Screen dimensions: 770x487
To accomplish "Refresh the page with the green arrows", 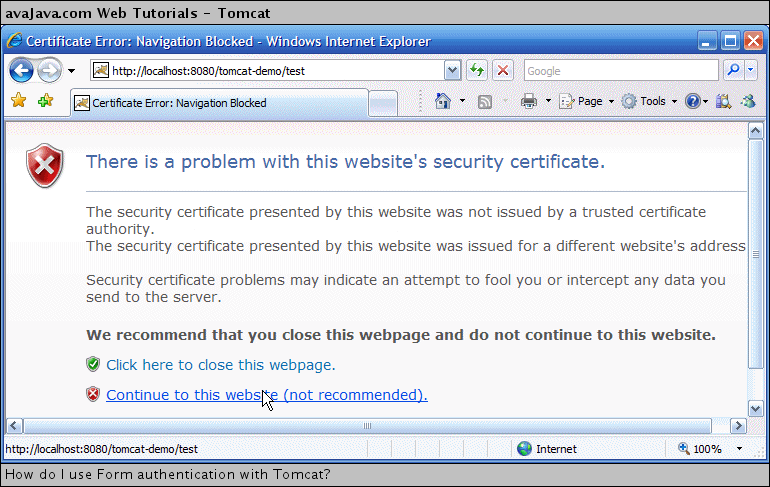I will pyautogui.click(x=477, y=70).
